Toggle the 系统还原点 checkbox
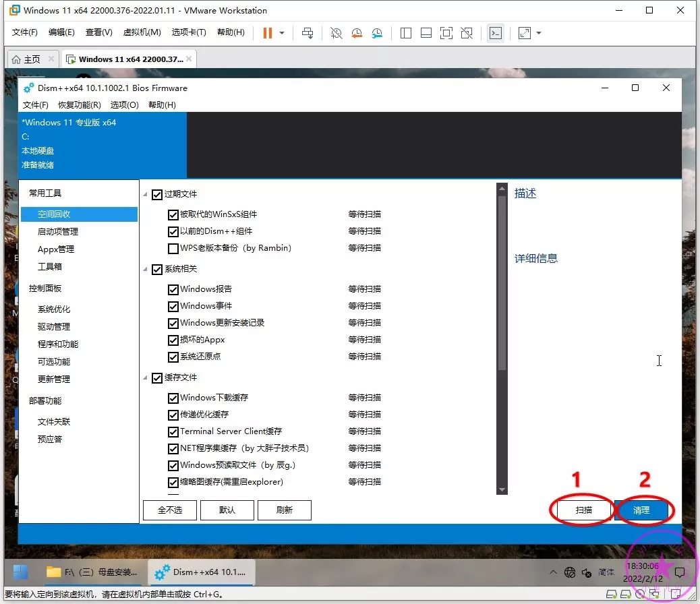700x604 pixels. click(173, 357)
